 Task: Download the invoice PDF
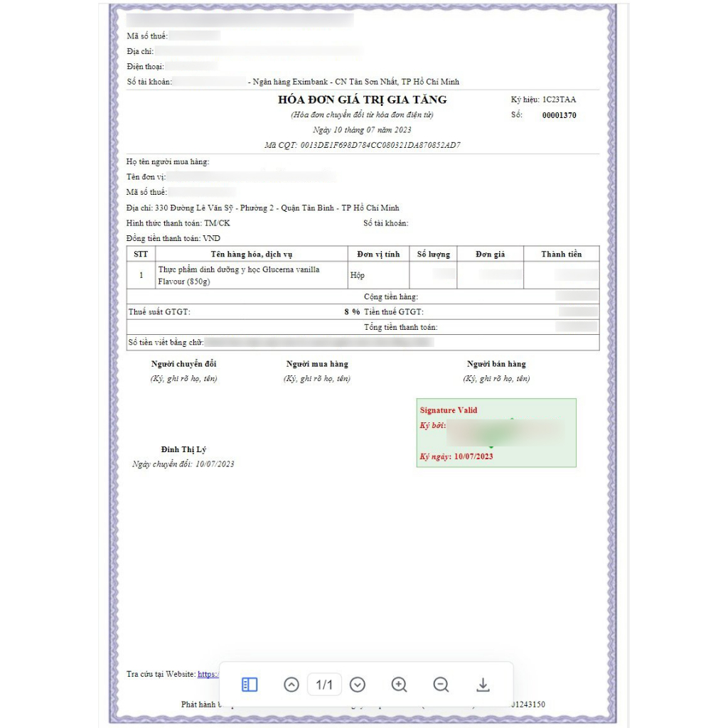483,685
